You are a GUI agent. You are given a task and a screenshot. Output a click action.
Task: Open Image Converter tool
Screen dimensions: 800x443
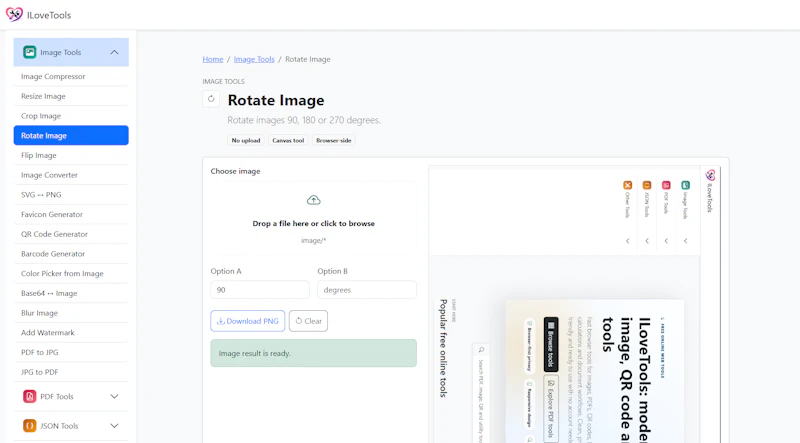tap(71, 175)
